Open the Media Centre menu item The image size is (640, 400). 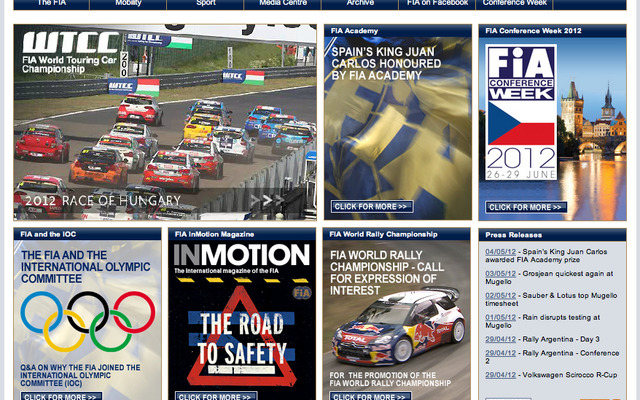point(283,4)
